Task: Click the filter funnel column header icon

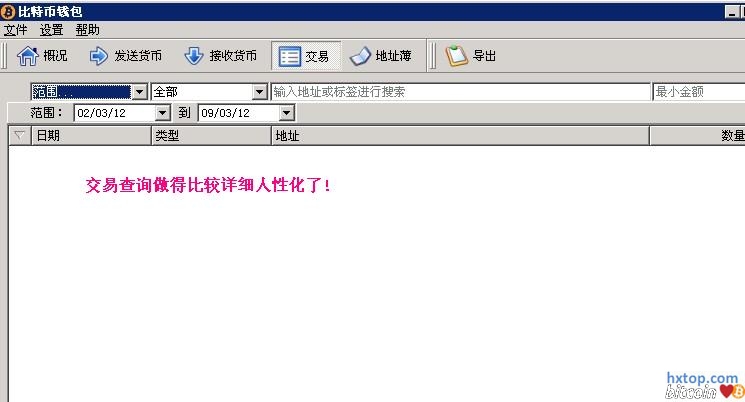Action: pyautogui.click(x=19, y=135)
